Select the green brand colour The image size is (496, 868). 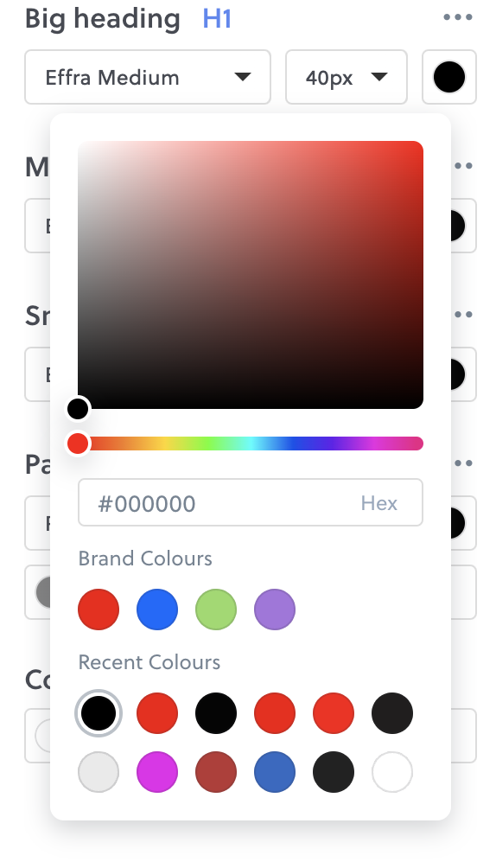[x=216, y=609]
